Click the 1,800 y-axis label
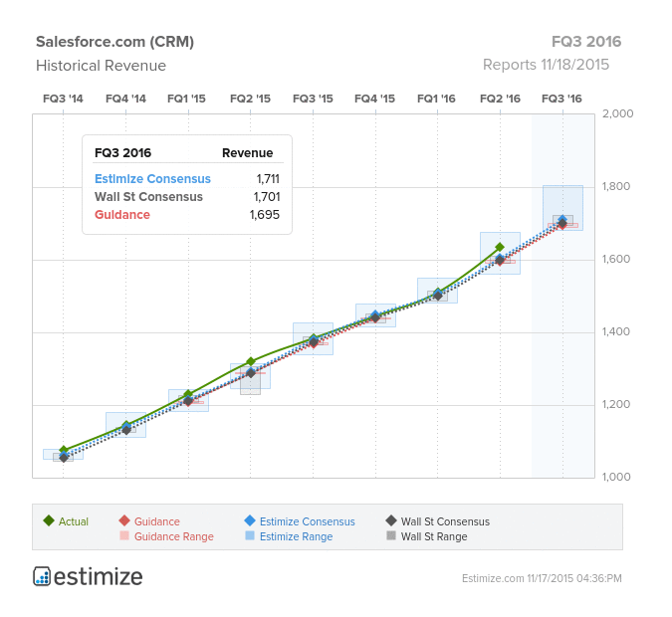This screenshot has width=672, height=617. pyautogui.click(x=616, y=186)
